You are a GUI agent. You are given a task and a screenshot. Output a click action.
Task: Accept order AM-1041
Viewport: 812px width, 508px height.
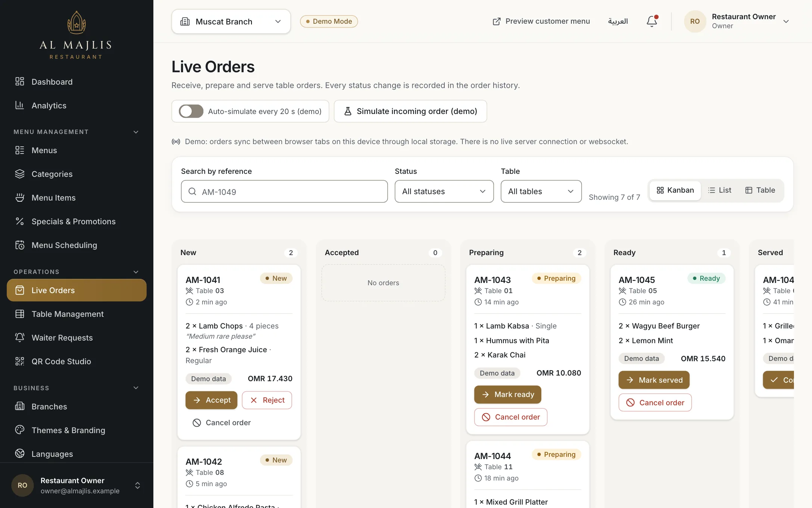(x=211, y=400)
